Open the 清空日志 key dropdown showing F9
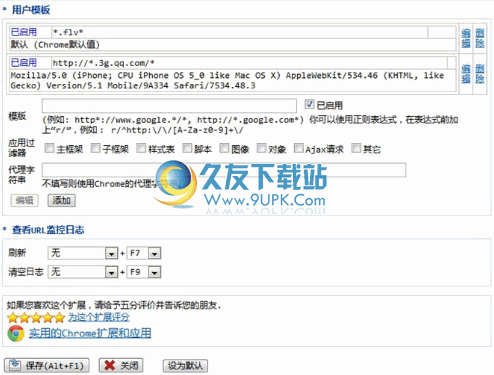Image resolution: width=494 pixels, height=375 pixels. tap(144, 272)
